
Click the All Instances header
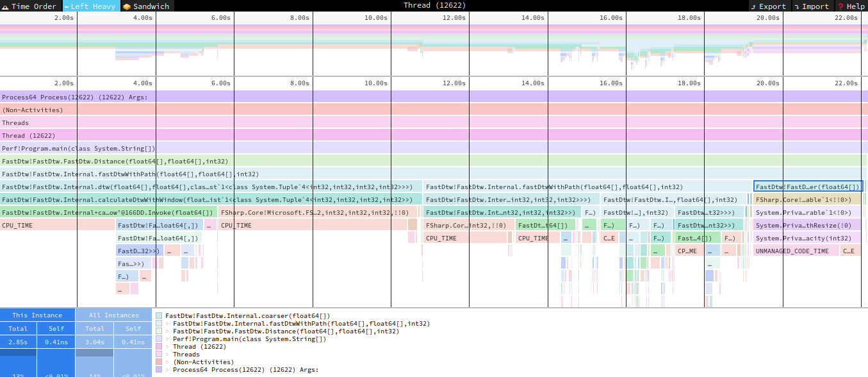113,315
